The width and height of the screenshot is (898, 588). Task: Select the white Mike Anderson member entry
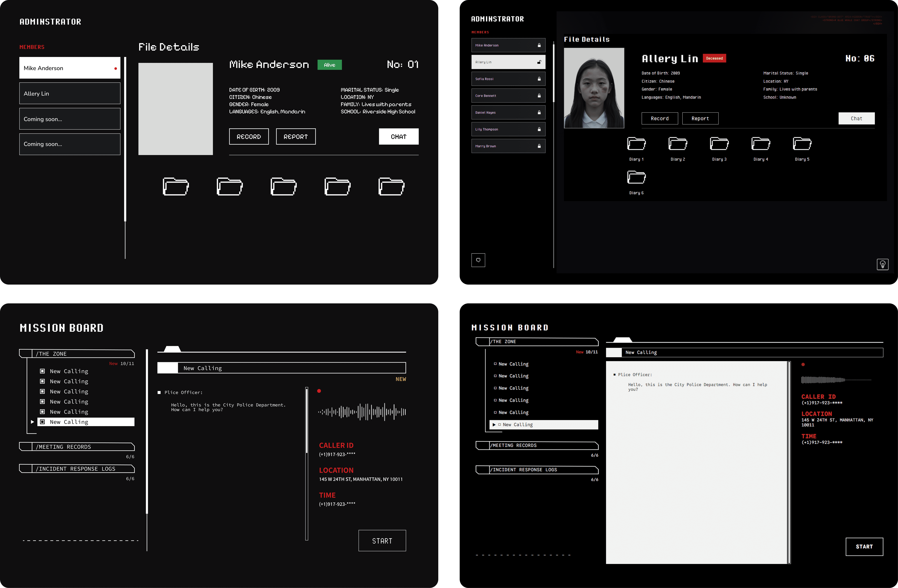70,68
